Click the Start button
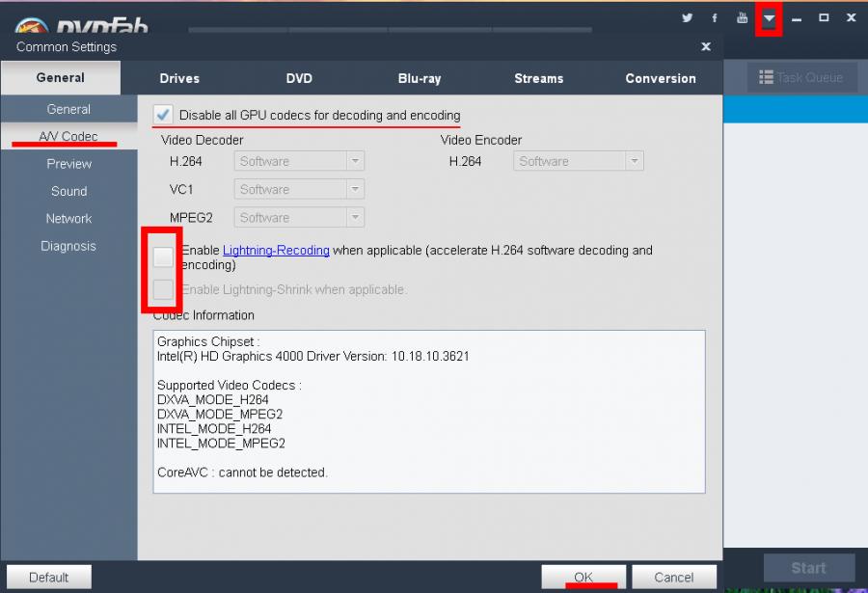 809,568
